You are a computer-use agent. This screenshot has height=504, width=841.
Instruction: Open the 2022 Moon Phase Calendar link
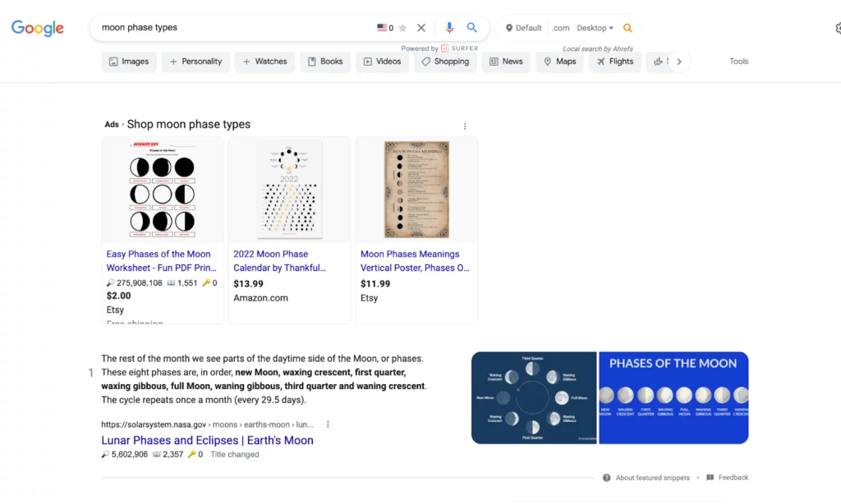279,260
